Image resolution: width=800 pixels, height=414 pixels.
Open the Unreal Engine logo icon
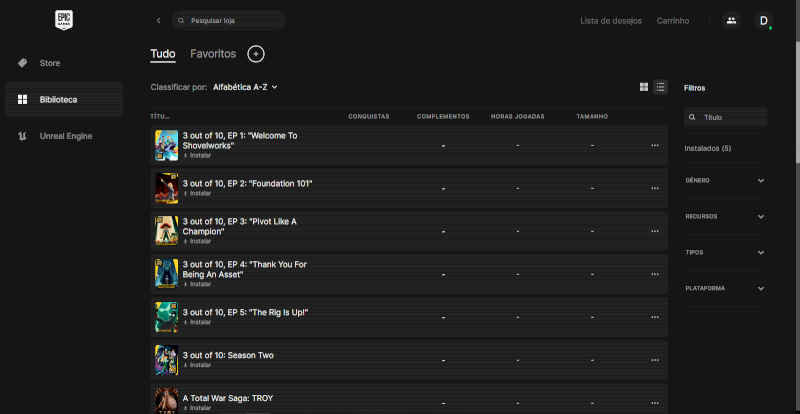point(22,136)
